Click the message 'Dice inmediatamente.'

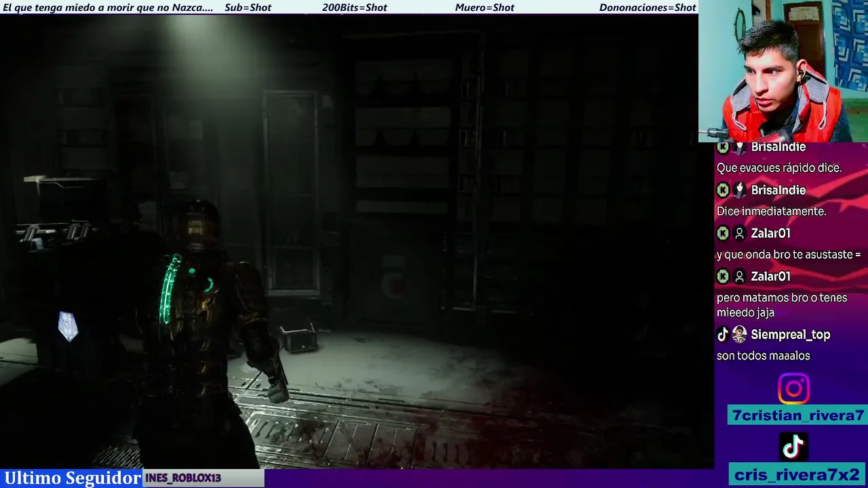coord(771,211)
